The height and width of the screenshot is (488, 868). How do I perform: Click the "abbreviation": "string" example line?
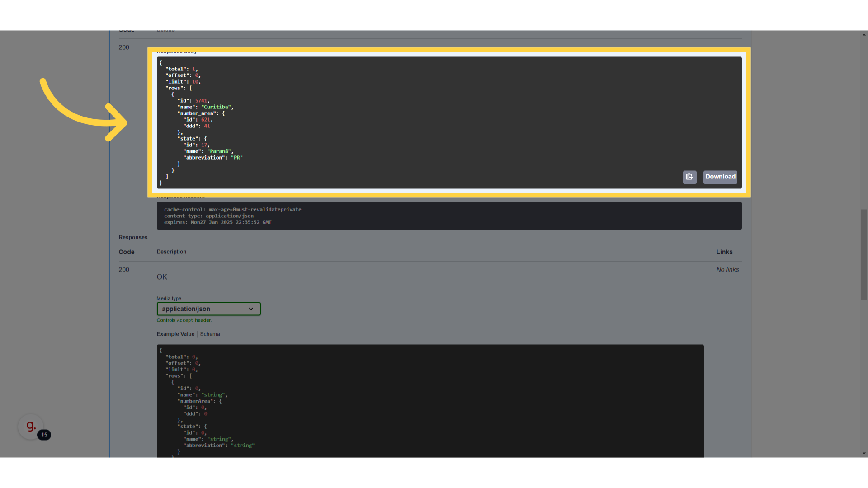click(219, 446)
